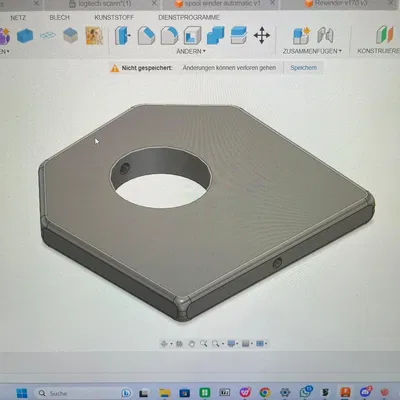Expand the ZUSAMMENFÜGEN panel menu
The image size is (400, 400).
[x=312, y=51]
